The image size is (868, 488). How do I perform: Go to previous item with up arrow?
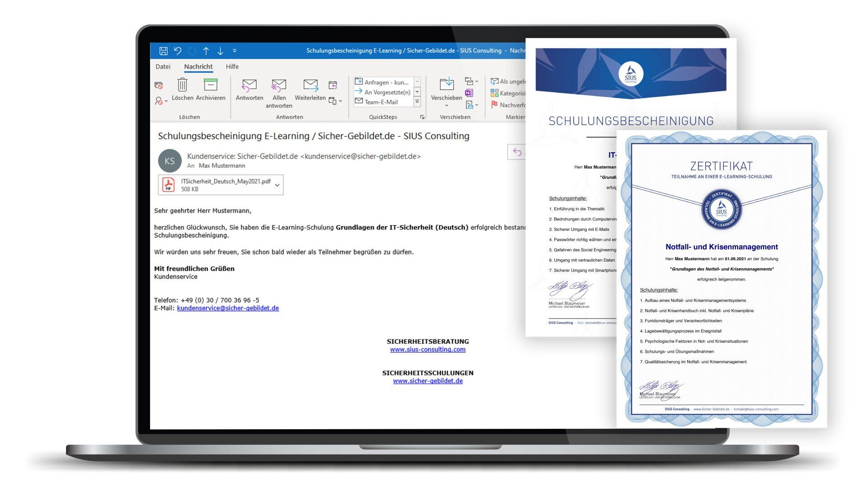206,51
